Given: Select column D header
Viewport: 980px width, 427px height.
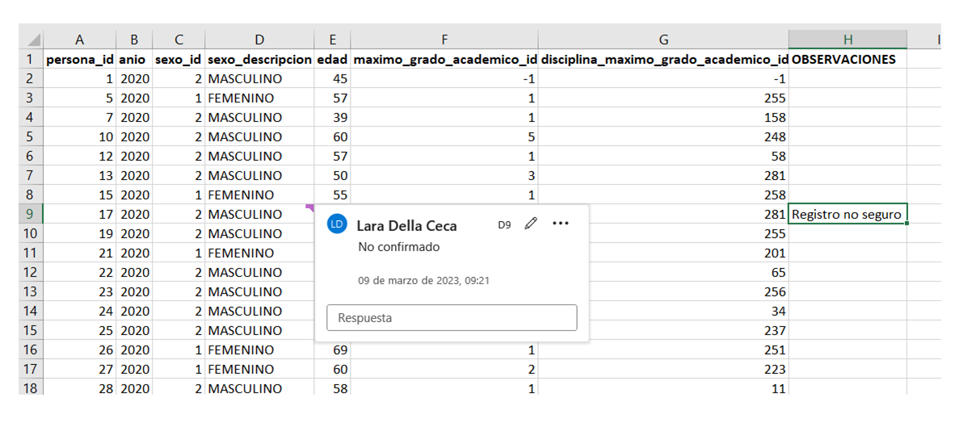Looking at the screenshot, I should (x=259, y=40).
